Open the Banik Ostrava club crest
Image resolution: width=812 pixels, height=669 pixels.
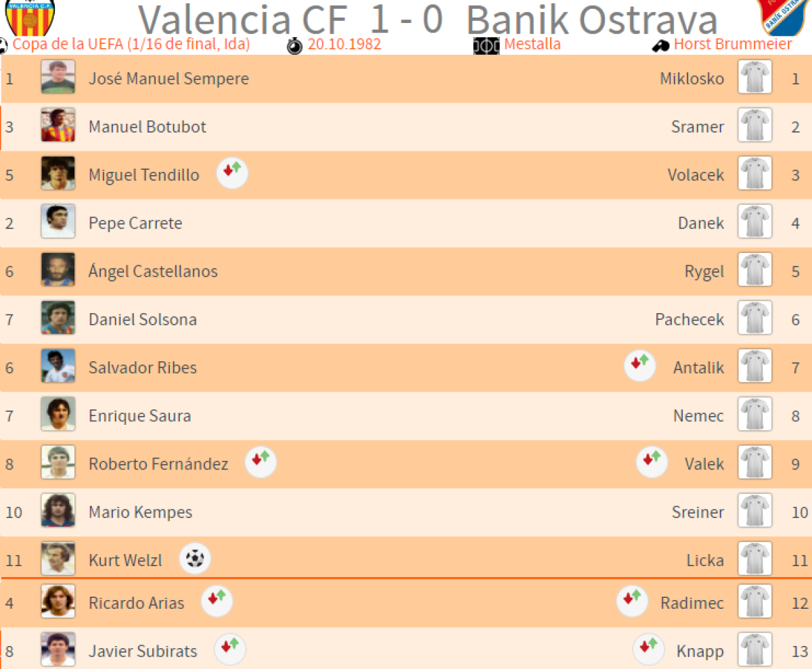click(x=784, y=17)
